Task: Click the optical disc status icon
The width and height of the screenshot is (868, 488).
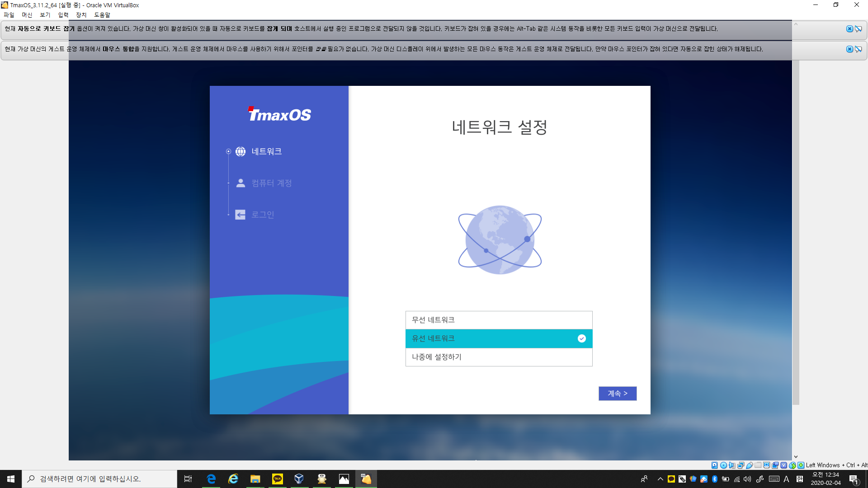Action: point(723,465)
